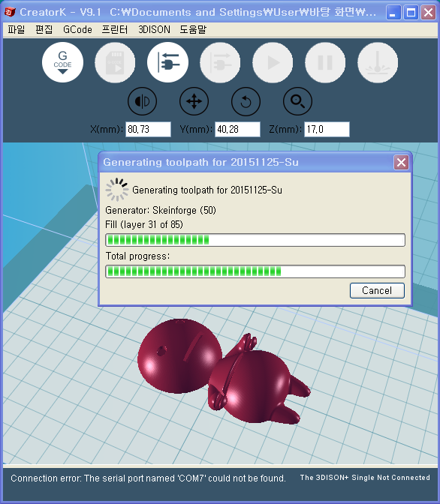The image size is (440, 504).
Task: Click 'Generator: Skeinforge (50)' text
Action: [x=161, y=210]
